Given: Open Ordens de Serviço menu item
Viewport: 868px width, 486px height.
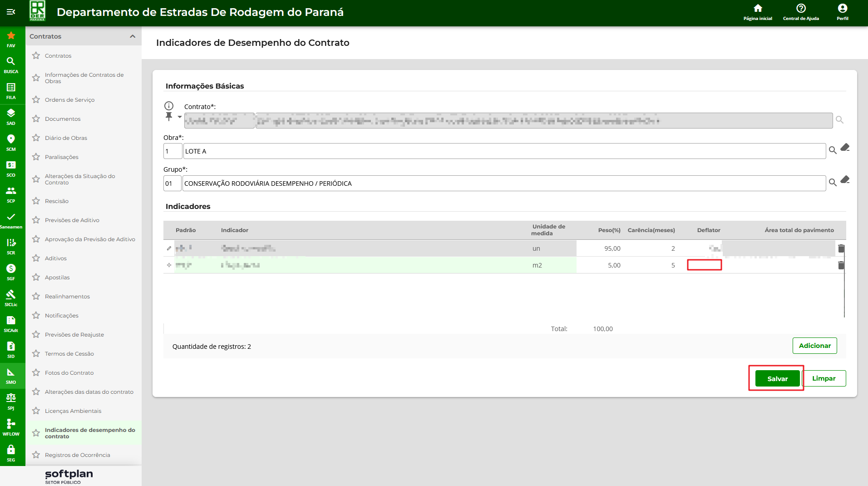Looking at the screenshot, I should point(69,100).
